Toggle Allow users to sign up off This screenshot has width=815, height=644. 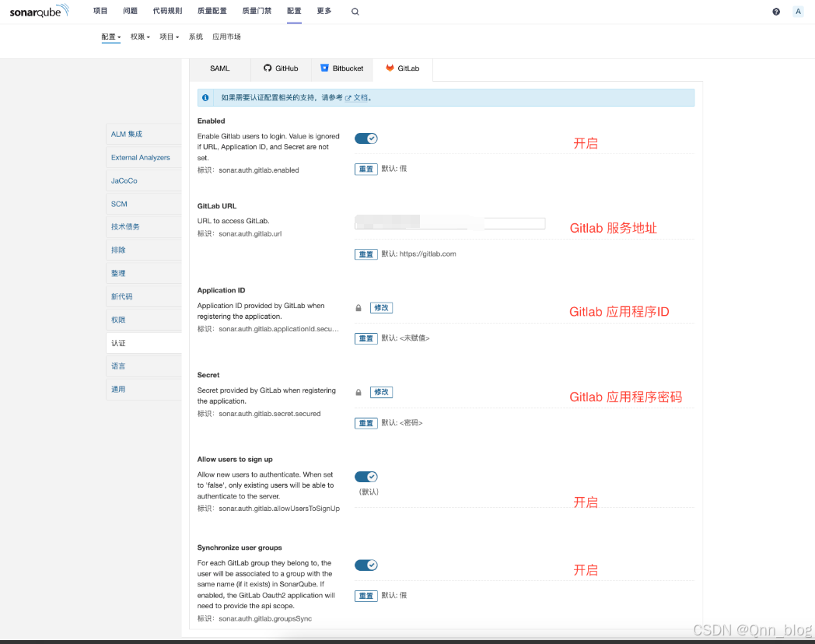coord(366,476)
